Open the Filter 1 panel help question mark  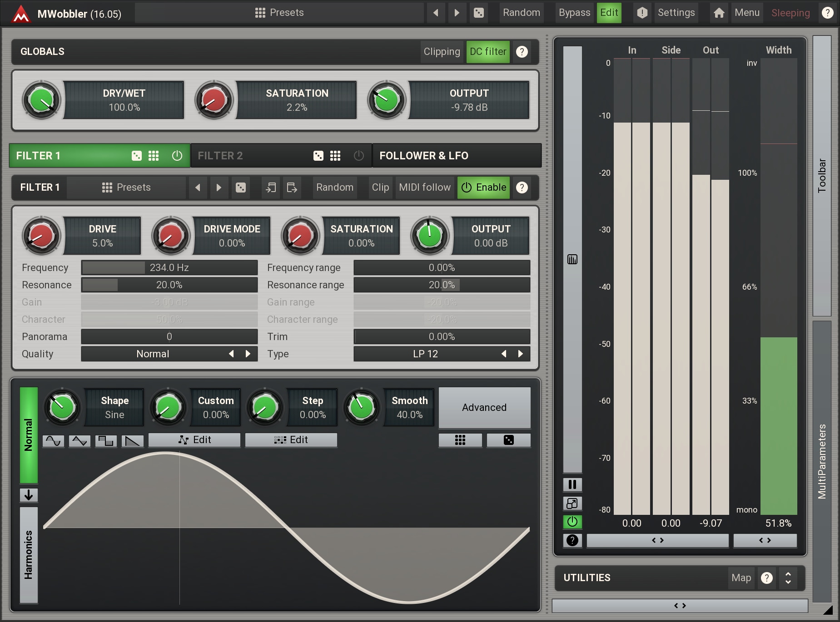[522, 188]
